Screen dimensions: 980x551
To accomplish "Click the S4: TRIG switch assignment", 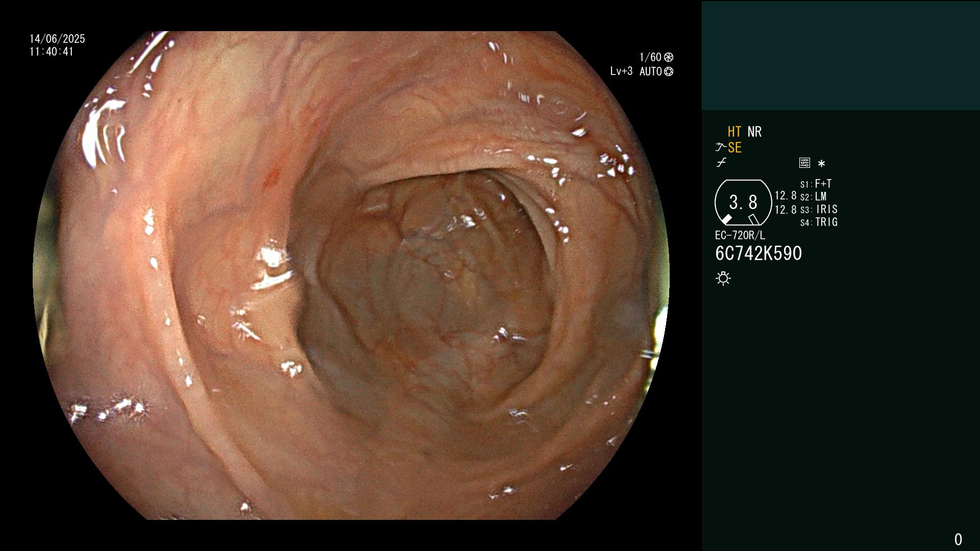I will 819,222.
